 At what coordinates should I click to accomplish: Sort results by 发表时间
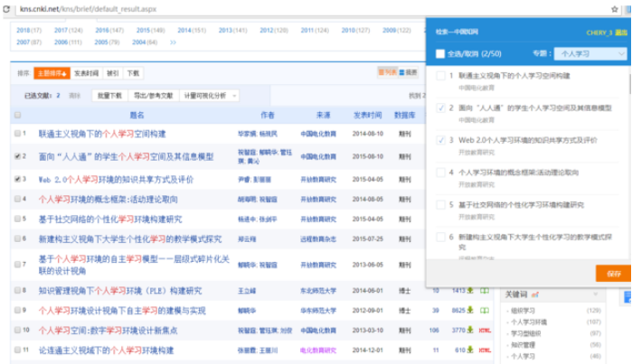tap(86, 73)
